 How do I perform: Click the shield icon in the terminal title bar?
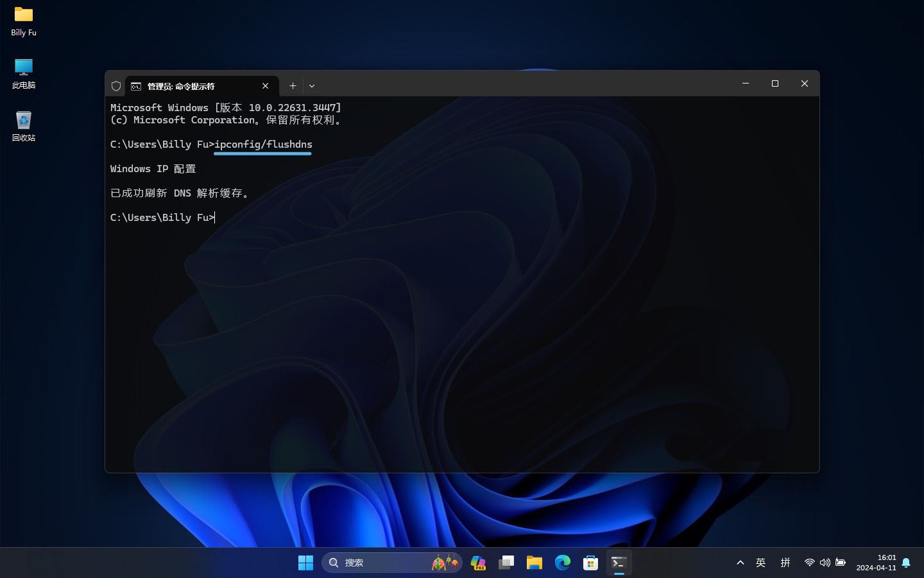(116, 85)
